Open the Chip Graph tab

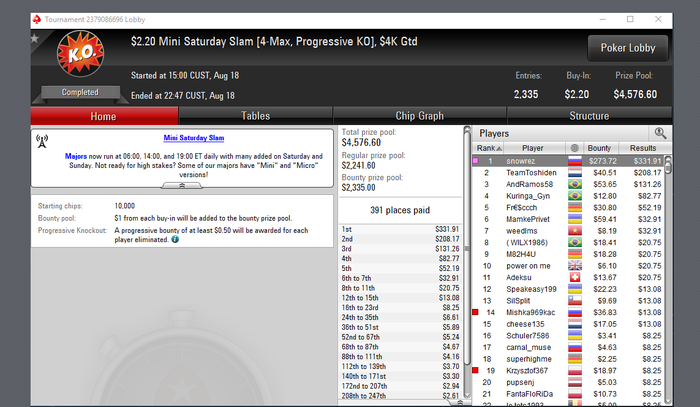point(419,116)
